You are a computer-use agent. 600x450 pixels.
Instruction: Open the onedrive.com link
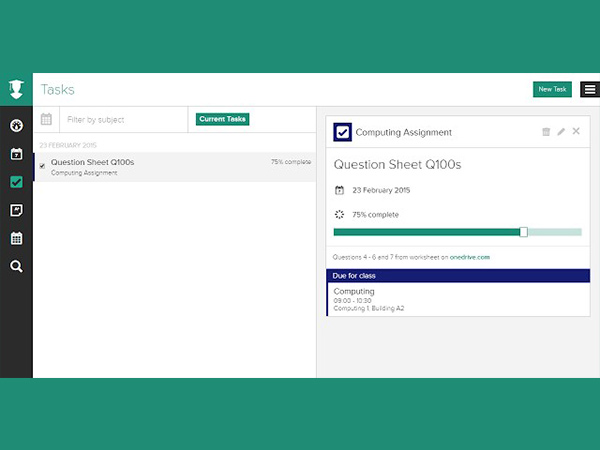point(471,257)
